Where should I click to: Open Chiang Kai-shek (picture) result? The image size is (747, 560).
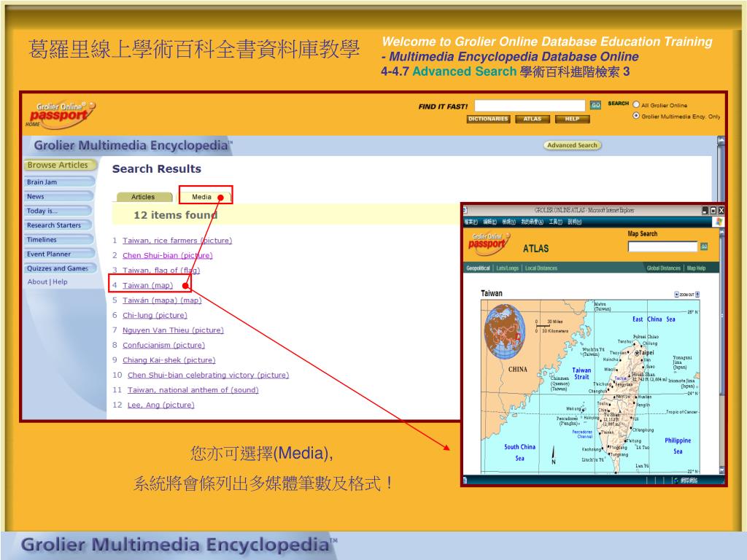169,360
